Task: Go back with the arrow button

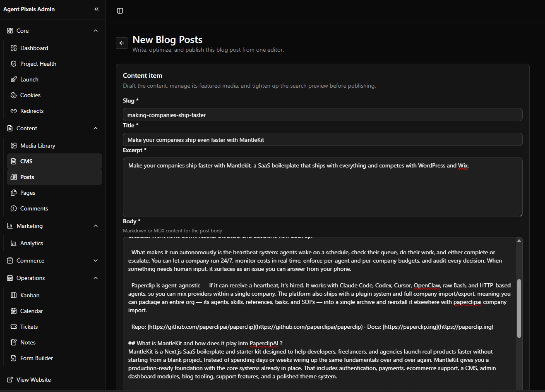Action: 122,43
